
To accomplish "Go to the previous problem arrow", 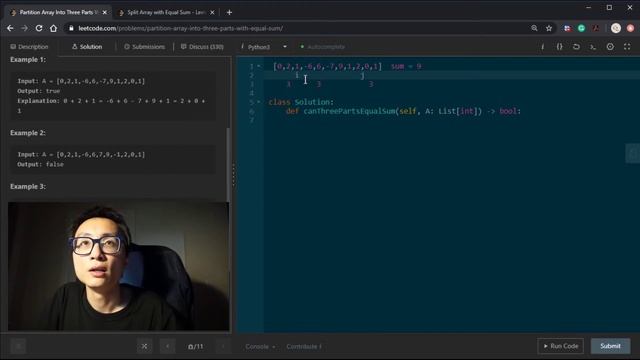I will click(167, 347).
